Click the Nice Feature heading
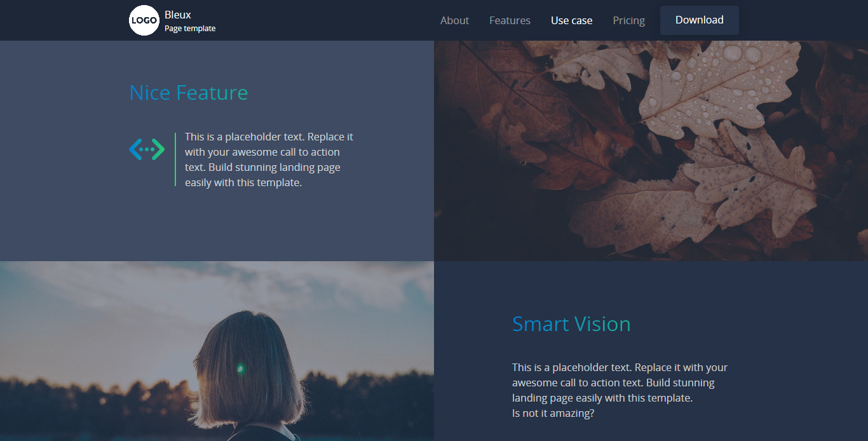The height and width of the screenshot is (441, 868). [x=189, y=93]
